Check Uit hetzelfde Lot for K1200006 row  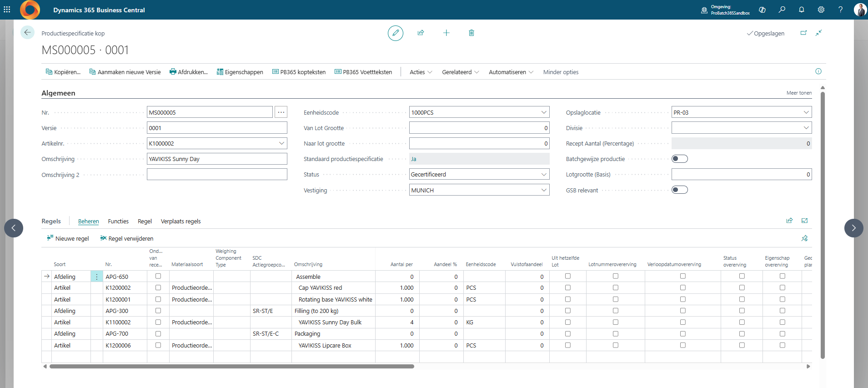tap(568, 345)
